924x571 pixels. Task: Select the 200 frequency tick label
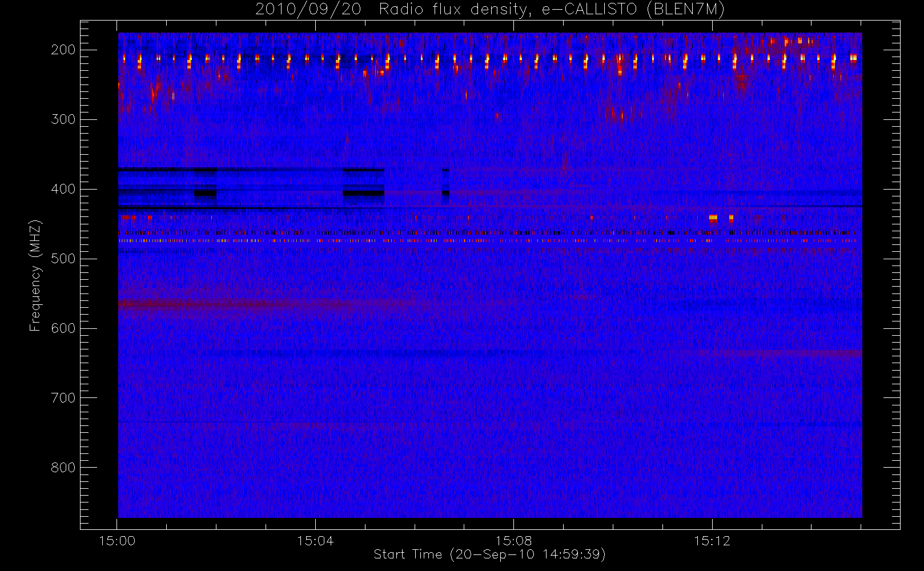[63, 50]
